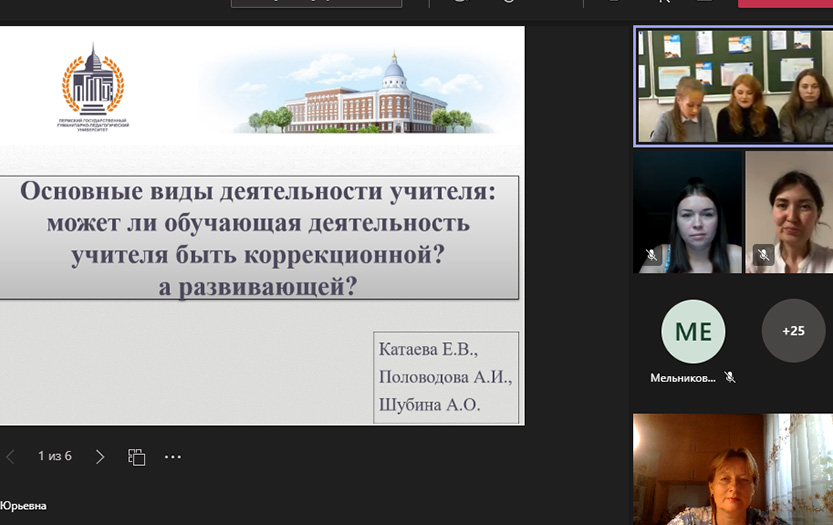
Task: Click muted mic icon on smiling woman's video
Action: click(x=764, y=256)
